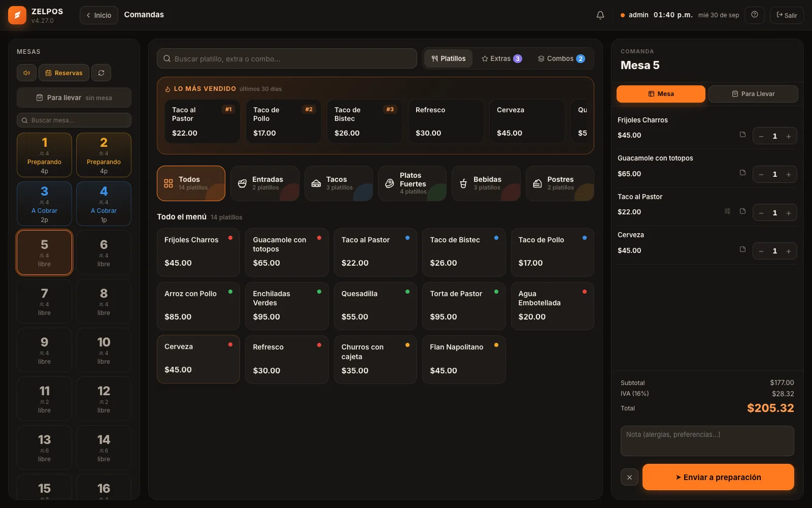Log out with the Salir button
The height and width of the screenshot is (508, 812).
tap(787, 15)
